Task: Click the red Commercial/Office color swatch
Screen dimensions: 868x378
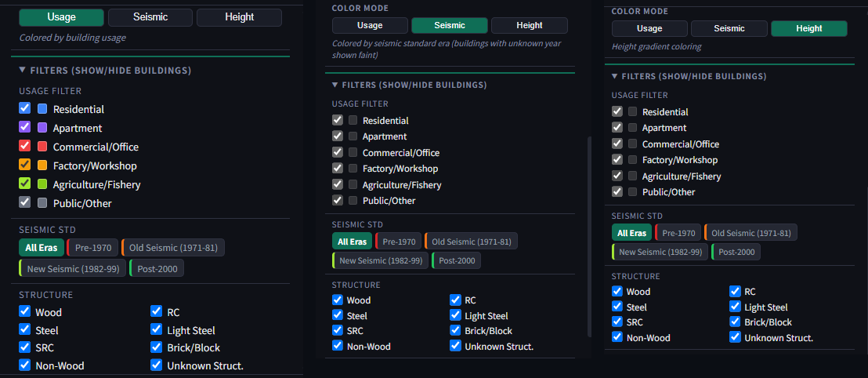Action: click(42, 147)
